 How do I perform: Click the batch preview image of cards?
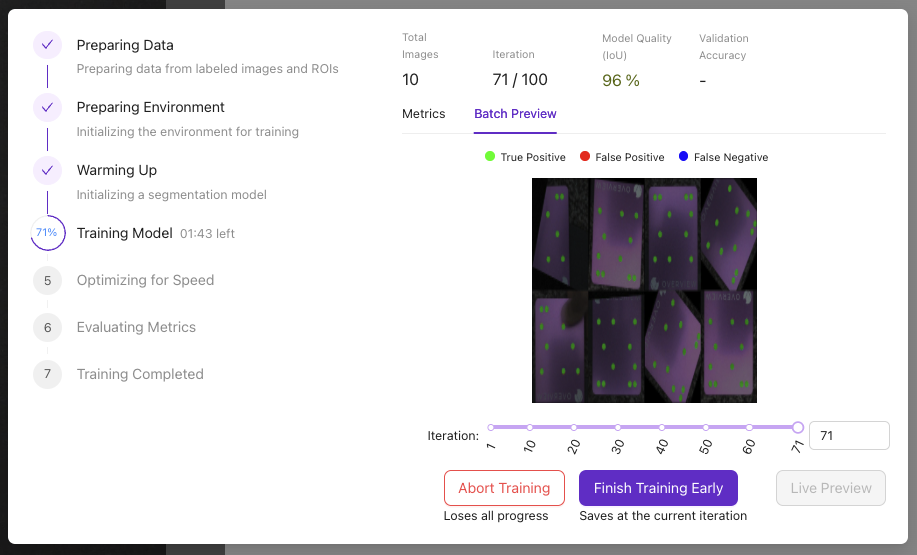(x=644, y=290)
